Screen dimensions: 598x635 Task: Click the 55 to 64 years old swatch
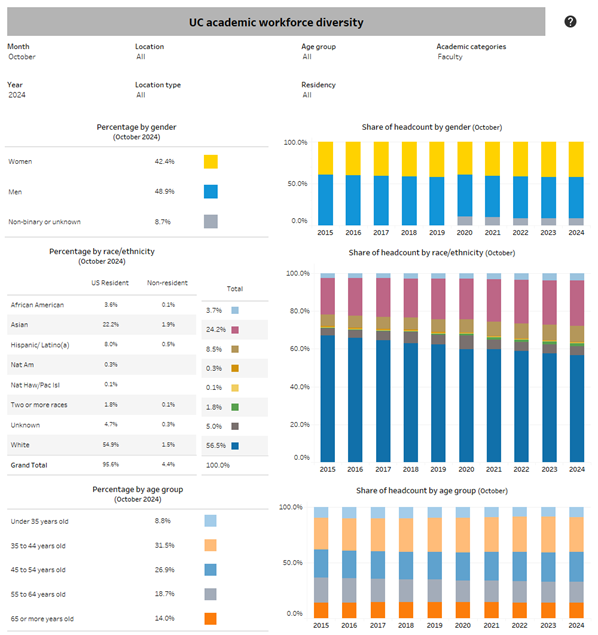(x=210, y=594)
